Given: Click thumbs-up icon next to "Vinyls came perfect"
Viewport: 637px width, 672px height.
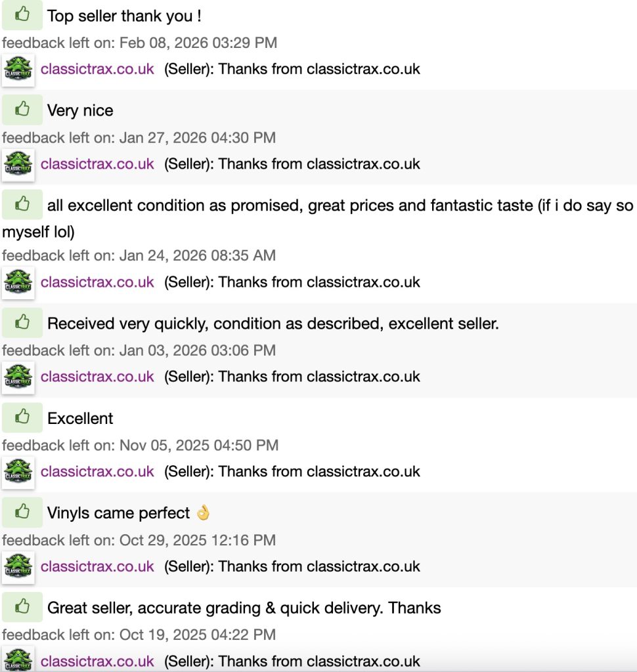Looking at the screenshot, I should pyautogui.click(x=22, y=513).
